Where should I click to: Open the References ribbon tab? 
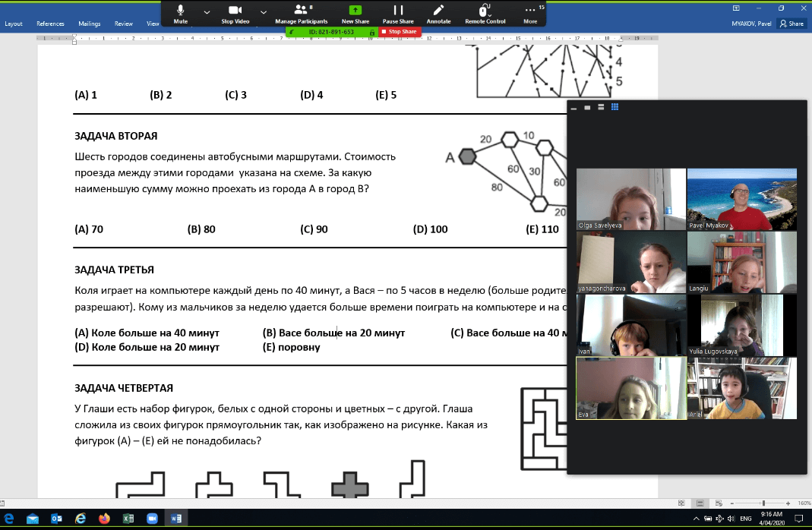click(51, 24)
